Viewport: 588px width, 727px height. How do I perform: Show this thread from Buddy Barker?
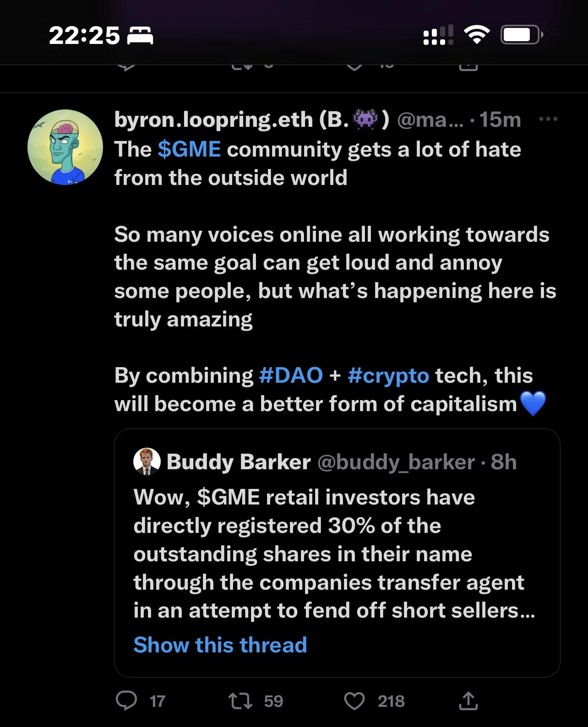pos(221,645)
